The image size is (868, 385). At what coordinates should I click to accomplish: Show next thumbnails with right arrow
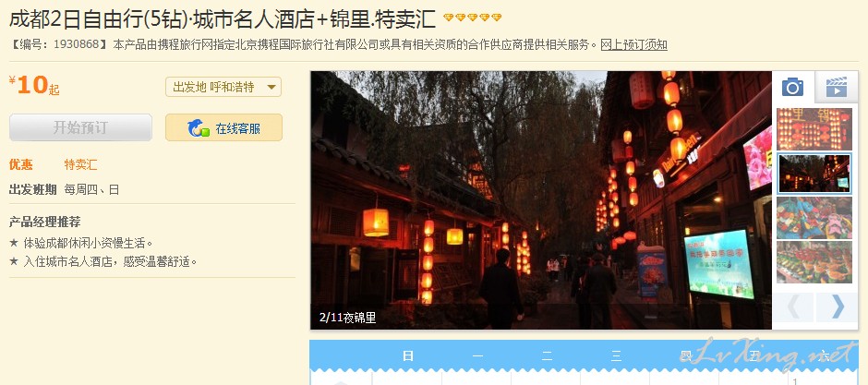pyautogui.click(x=837, y=307)
